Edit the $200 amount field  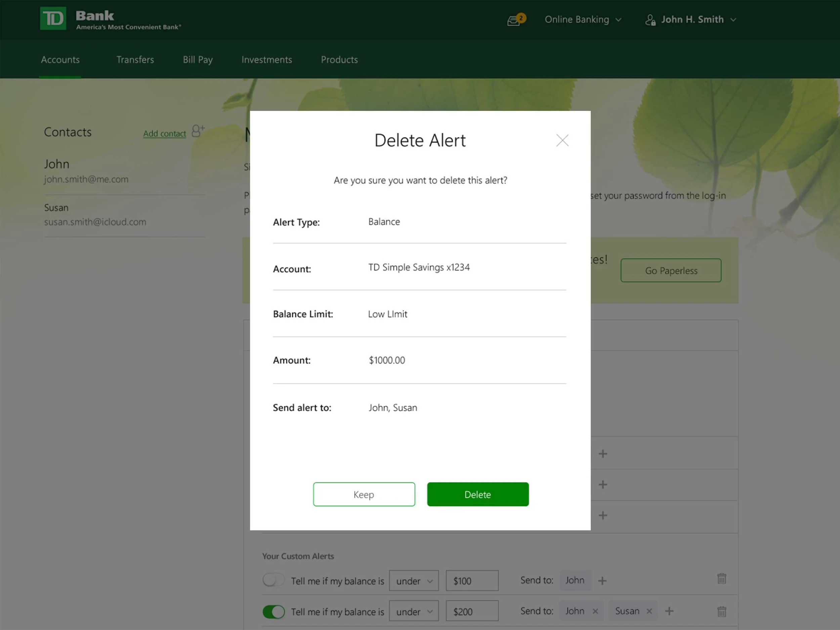pos(472,611)
